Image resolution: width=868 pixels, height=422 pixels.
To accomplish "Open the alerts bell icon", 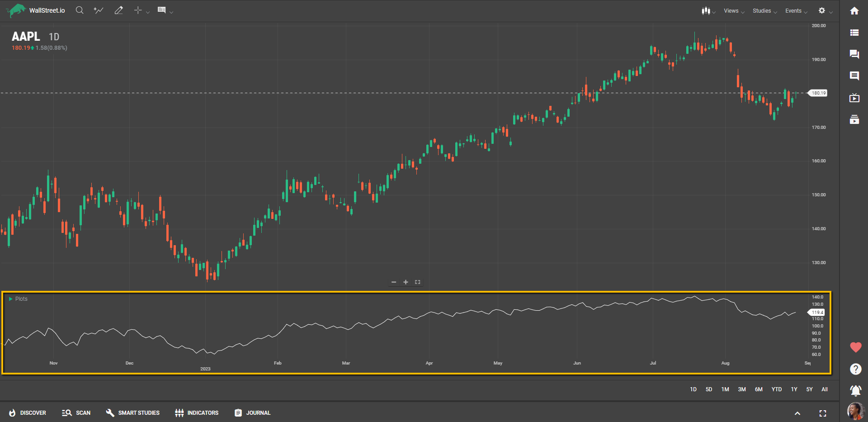I will point(855,390).
